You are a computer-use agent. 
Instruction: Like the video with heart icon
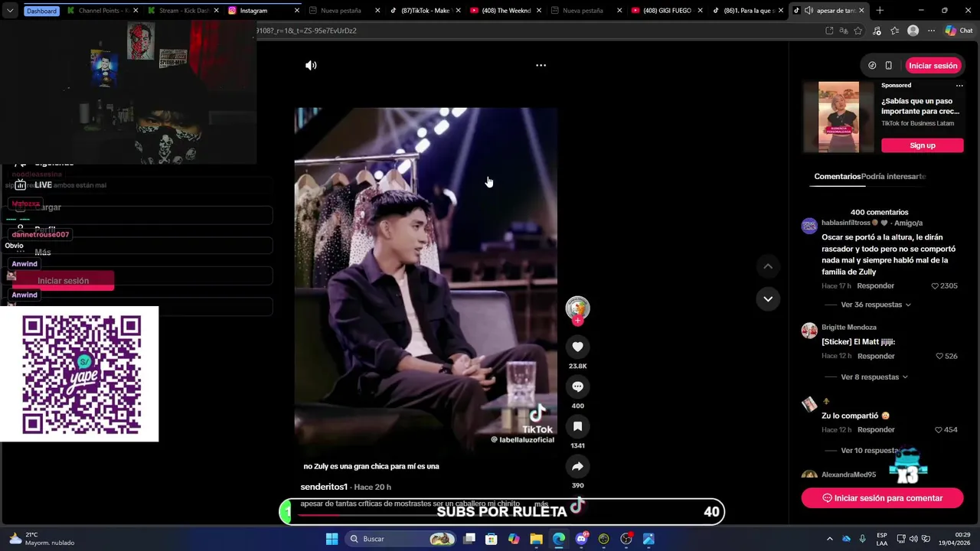click(x=577, y=347)
